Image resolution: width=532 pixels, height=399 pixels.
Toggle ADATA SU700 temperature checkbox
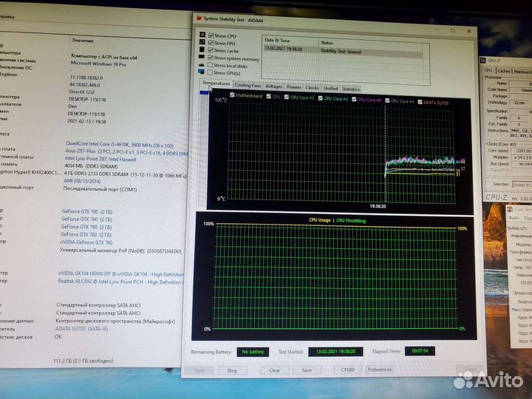[420, 102]
